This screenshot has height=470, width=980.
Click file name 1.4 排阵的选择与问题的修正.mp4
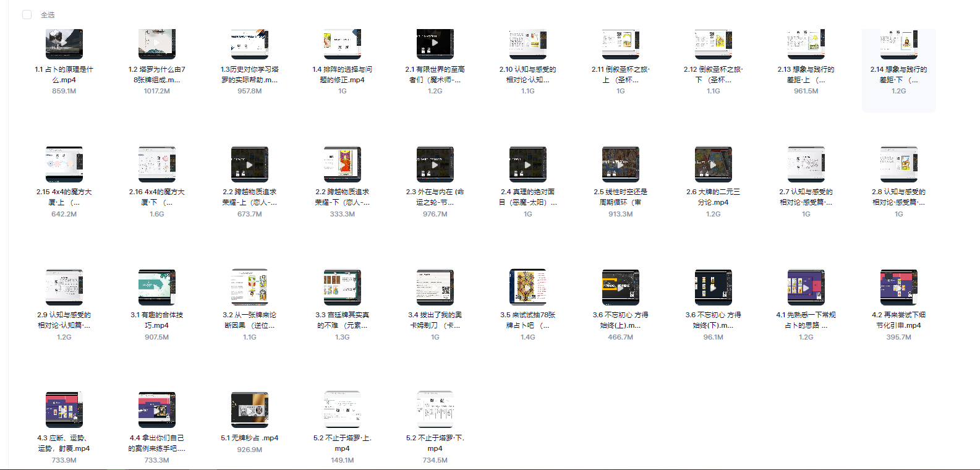343,75
